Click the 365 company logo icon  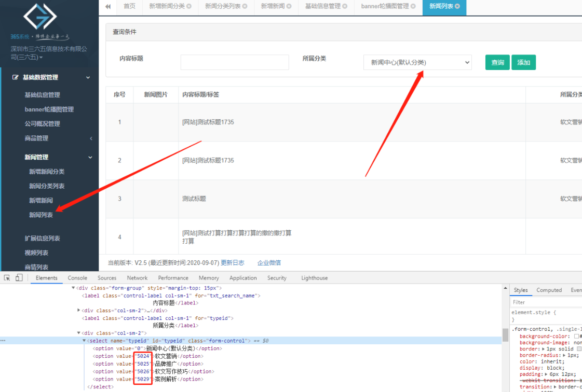point(40,17)
